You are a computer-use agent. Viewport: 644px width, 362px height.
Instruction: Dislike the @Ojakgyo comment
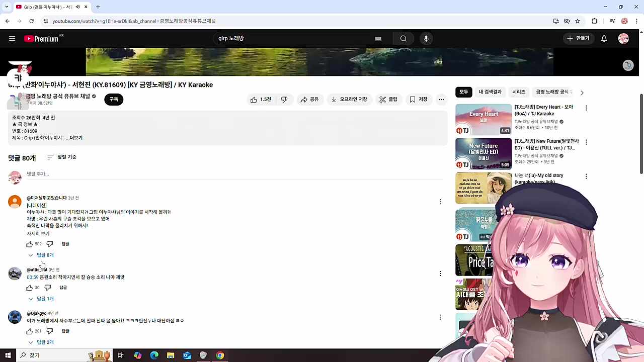(50, 331)
